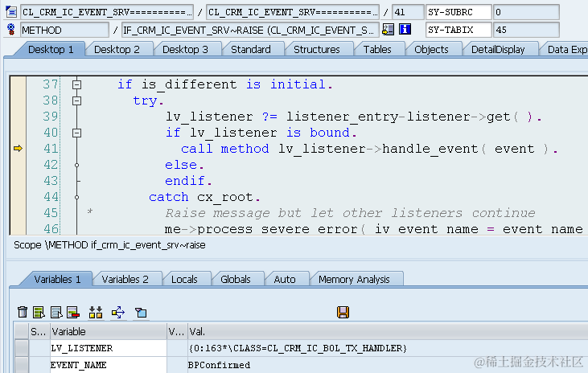Click the breakpoint margin beside line 39
This screenshot has height=373, width=588.
[18, 117]
